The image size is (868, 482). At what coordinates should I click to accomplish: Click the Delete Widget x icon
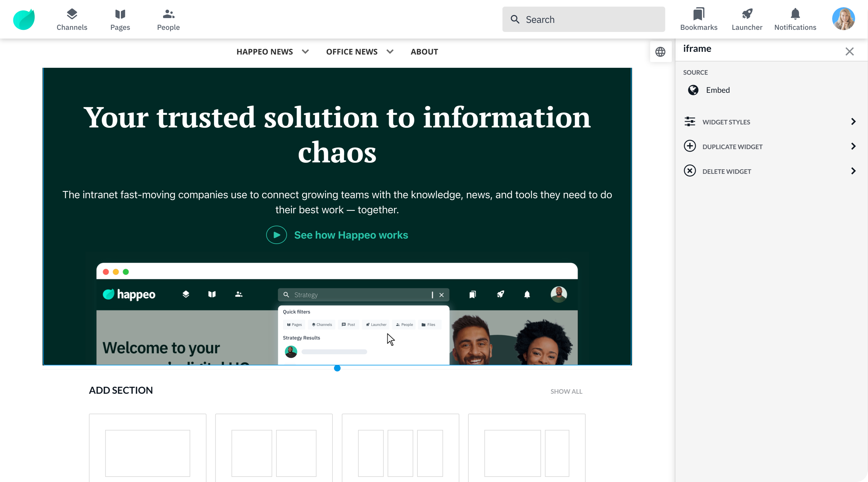tap(689, 171)
